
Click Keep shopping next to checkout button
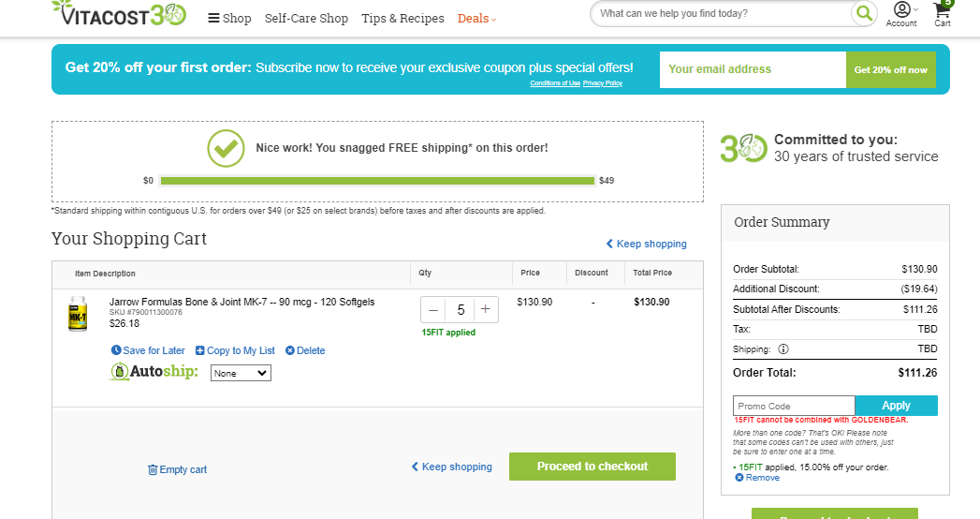point(452,467)
